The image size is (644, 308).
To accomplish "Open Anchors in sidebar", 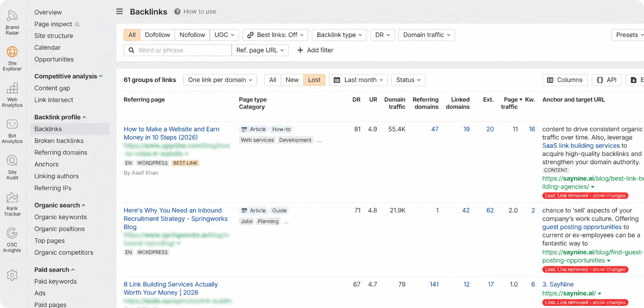I will 46,164.
